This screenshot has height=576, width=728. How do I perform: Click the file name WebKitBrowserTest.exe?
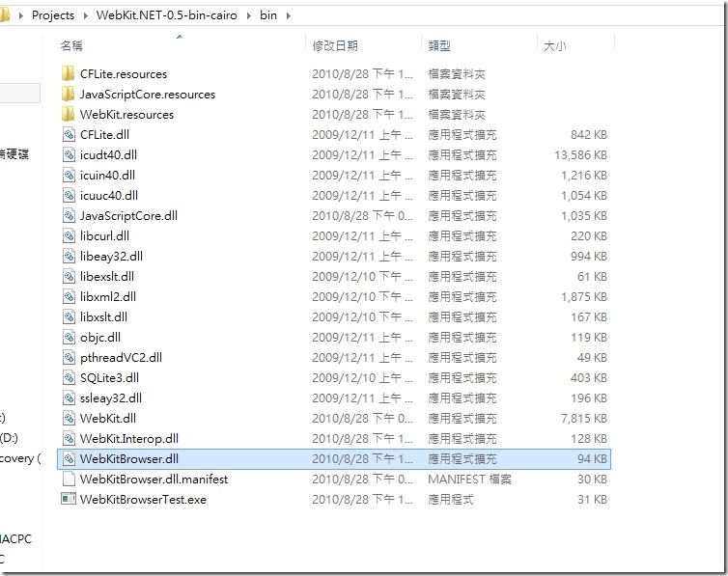(143, 499)
